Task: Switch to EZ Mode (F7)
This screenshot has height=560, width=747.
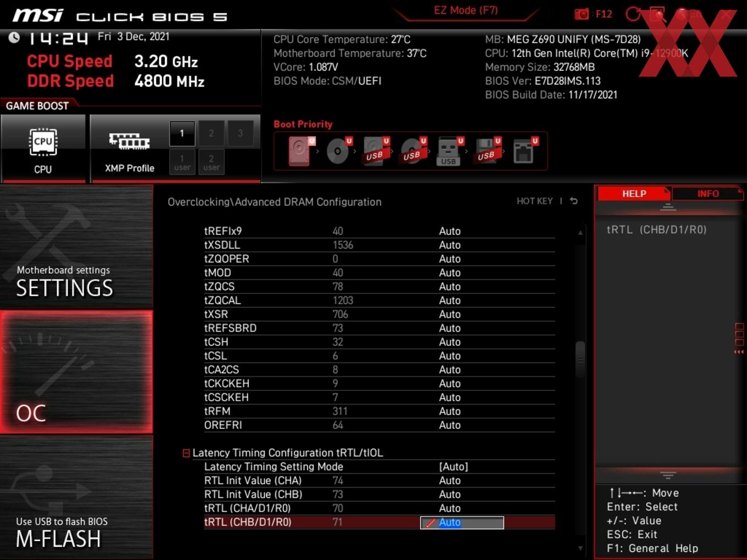Action: [x=466, y=10]
